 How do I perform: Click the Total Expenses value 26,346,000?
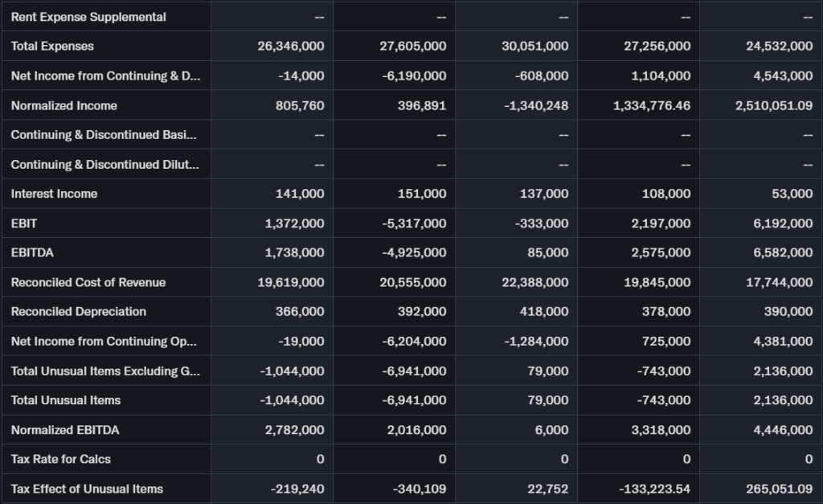pyautogui.click(x=291, y=47)
